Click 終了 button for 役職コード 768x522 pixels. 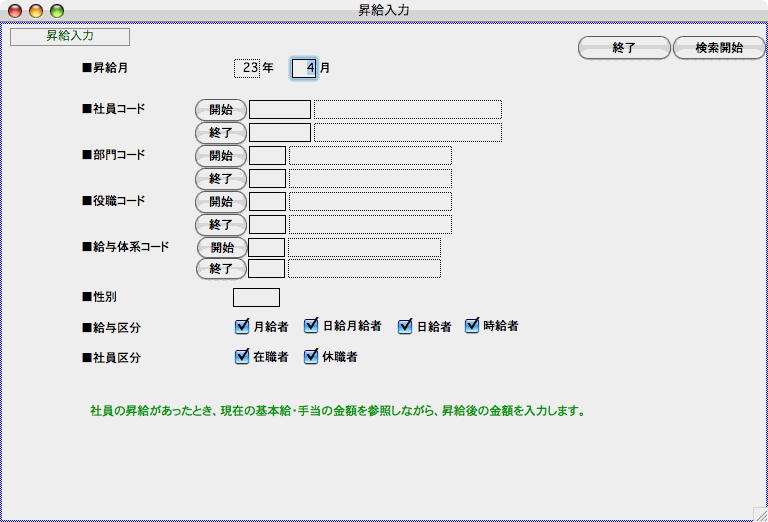click(x=221, y=225)
